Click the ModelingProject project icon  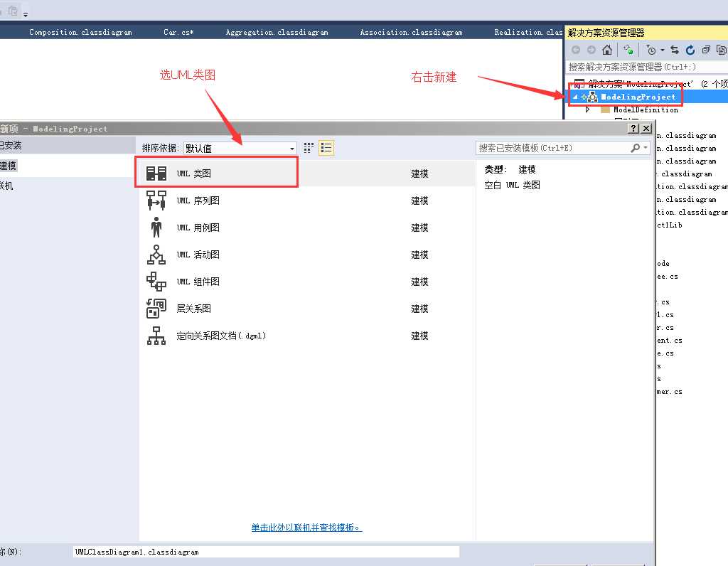(592, 97)
